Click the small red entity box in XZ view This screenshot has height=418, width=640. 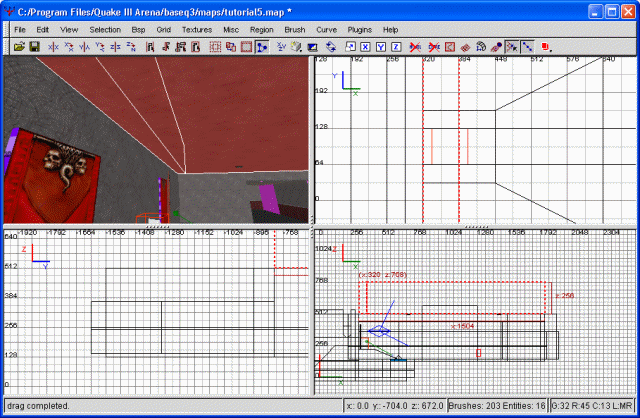tap(478, 353)
